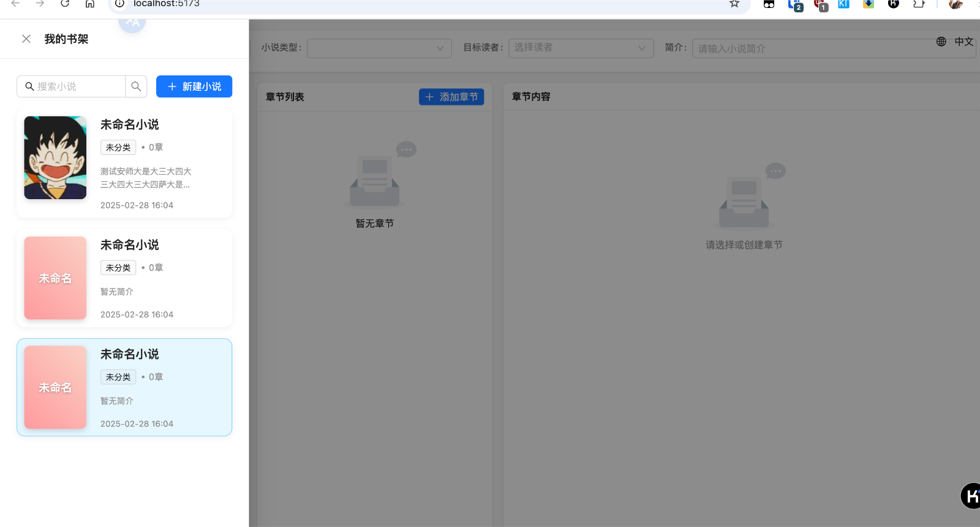The image size is (980, 527).
Task: Click the black K floating icon at the bottom right
Action: [x=971, y=496]
